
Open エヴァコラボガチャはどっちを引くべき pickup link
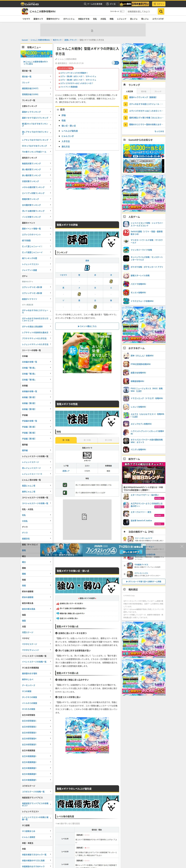coord(77,83)
